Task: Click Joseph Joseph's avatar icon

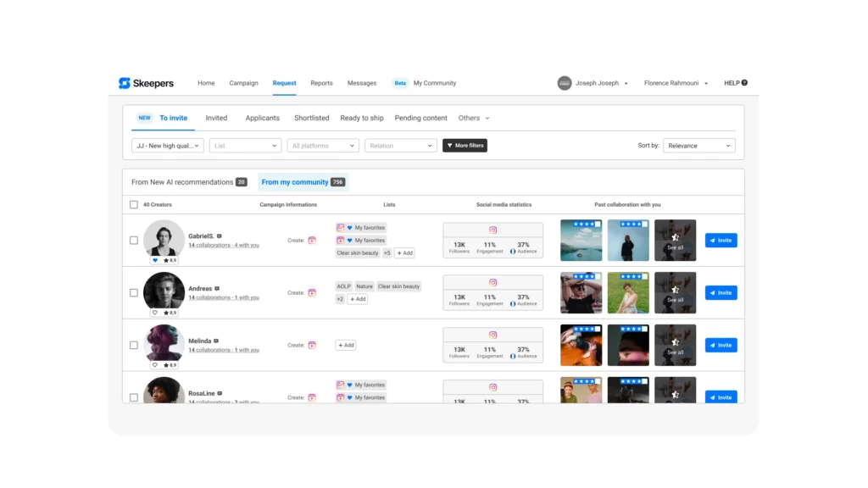Action: (x=564, y=83)
